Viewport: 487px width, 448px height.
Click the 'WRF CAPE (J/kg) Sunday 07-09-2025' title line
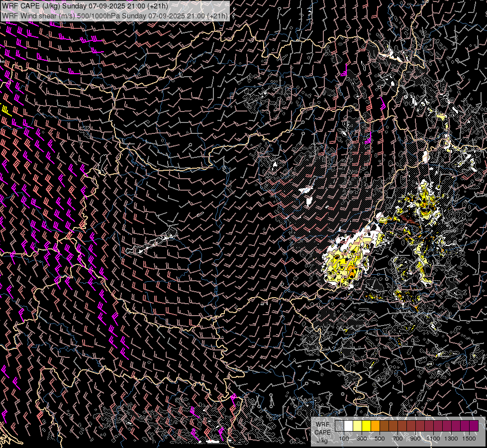(x=85, y=6)
